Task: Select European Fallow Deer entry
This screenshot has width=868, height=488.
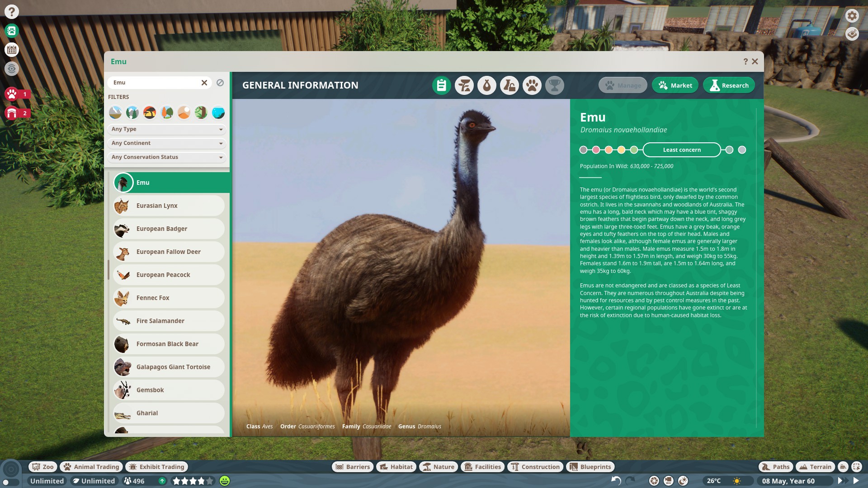Action: (169, 252)
